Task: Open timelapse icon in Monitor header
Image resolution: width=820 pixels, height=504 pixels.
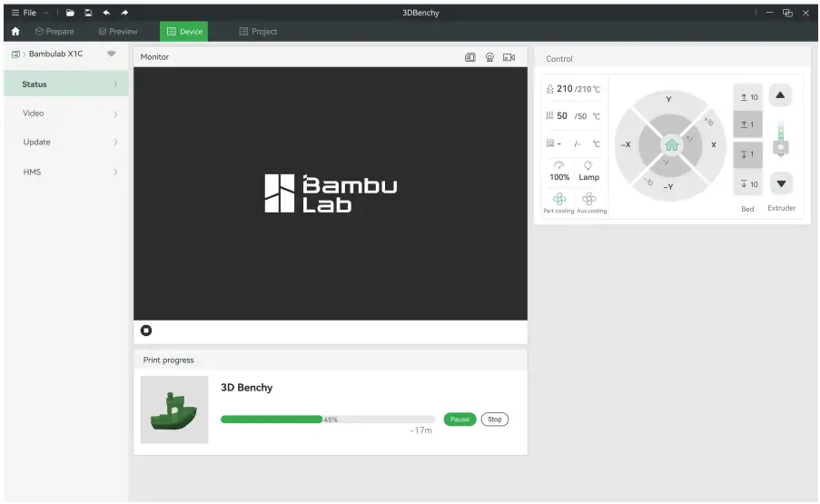Action: point(489,57)
